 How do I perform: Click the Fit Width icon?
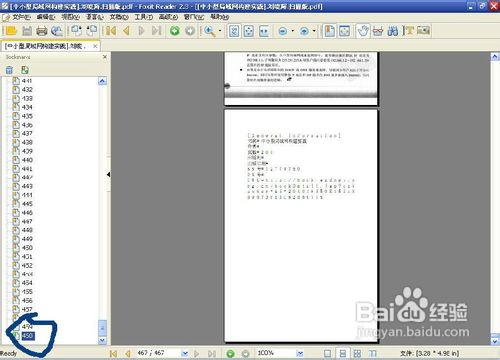[x=264, y=31]
